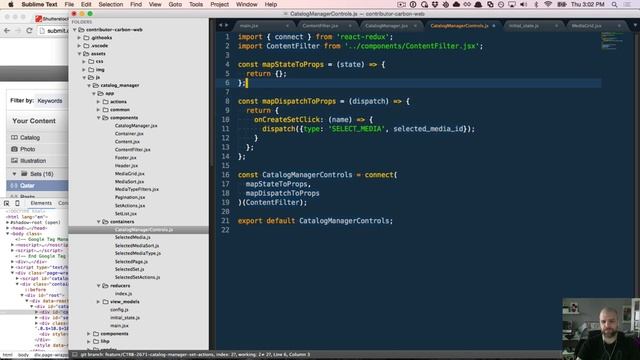Click the git branch status bar text

pos(195,355)
